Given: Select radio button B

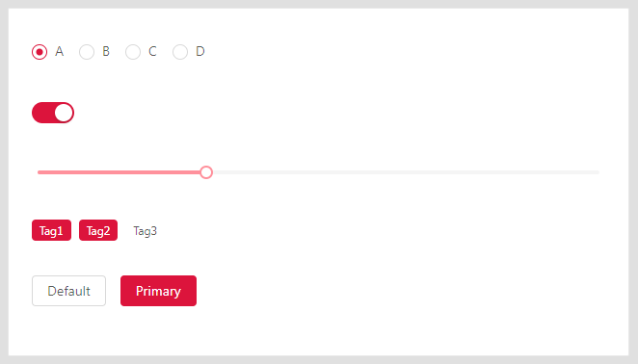Looking at the screenshot, I should [87, 52].
